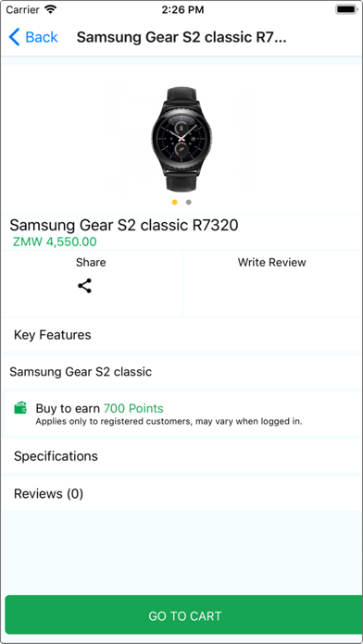Tap the 700 Points green text
Screen dimensions: 363x644
click(x=133, y=408)
